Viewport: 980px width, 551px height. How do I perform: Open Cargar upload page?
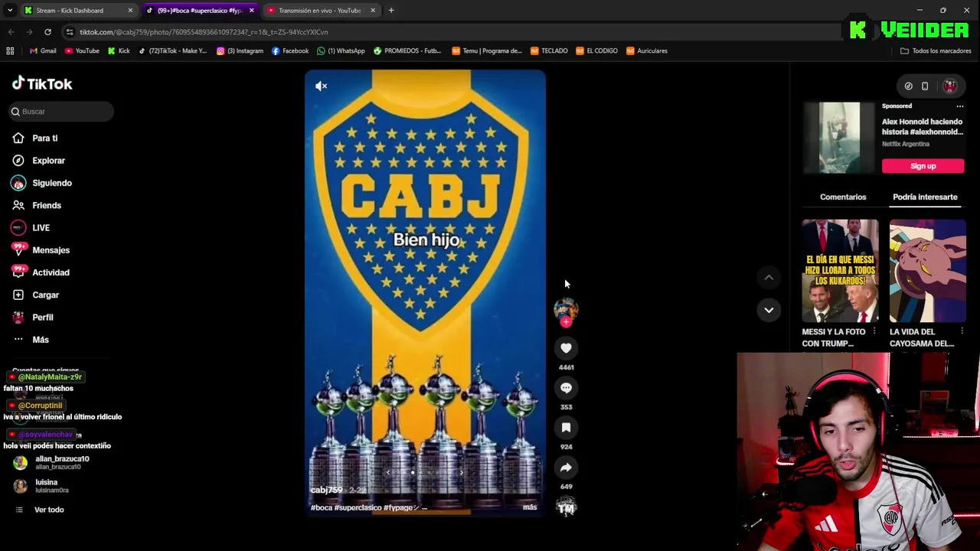pos(45,295)
